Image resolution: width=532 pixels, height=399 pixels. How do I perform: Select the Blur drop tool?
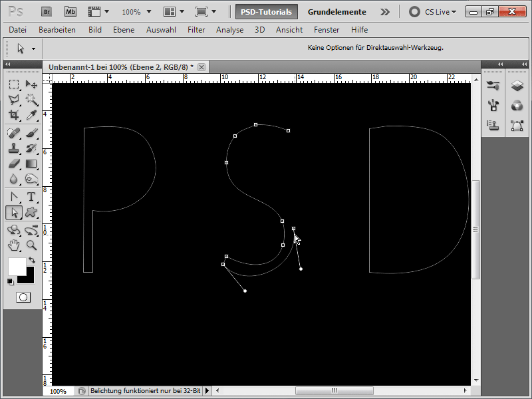(x=13, y=179)
